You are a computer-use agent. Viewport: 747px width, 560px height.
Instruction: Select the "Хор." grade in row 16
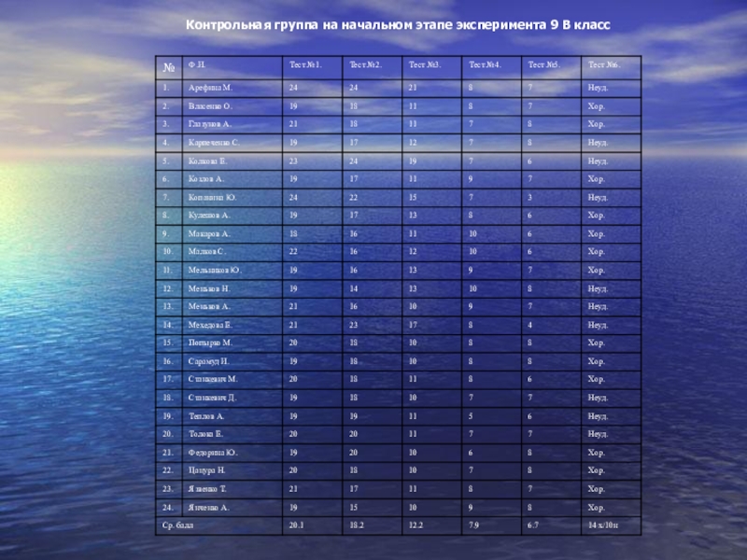coord(596,361)
